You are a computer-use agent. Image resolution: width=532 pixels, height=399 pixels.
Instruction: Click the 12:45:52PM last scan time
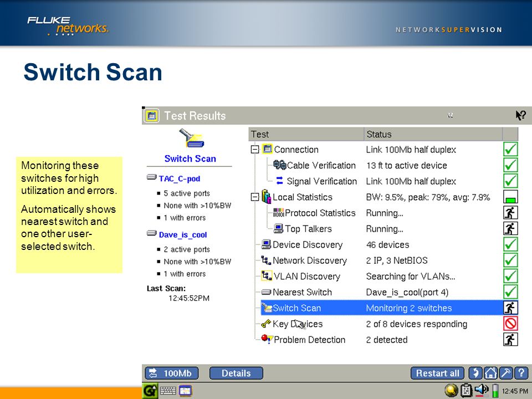(x=189, y=298)
